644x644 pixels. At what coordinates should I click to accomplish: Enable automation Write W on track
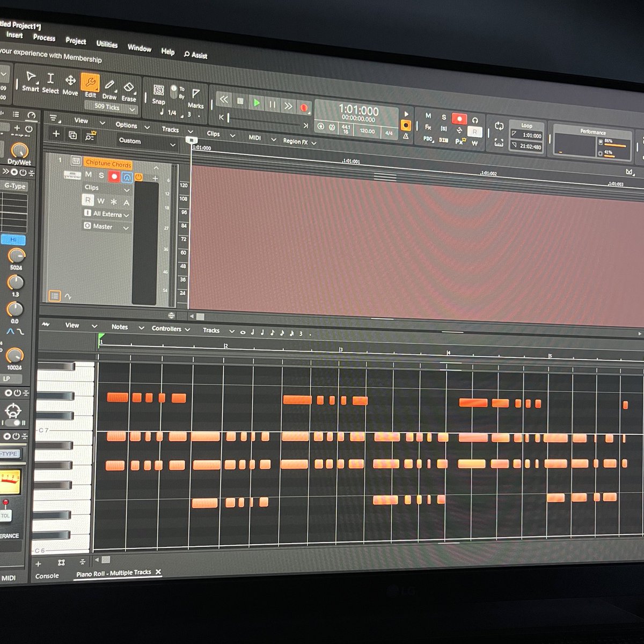click(x=101, y=201)
